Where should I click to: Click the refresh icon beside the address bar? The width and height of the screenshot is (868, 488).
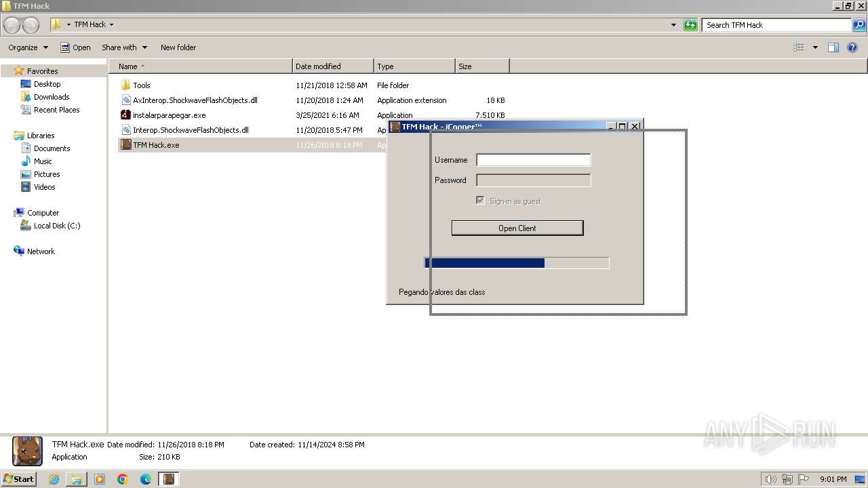coord(690,25)
